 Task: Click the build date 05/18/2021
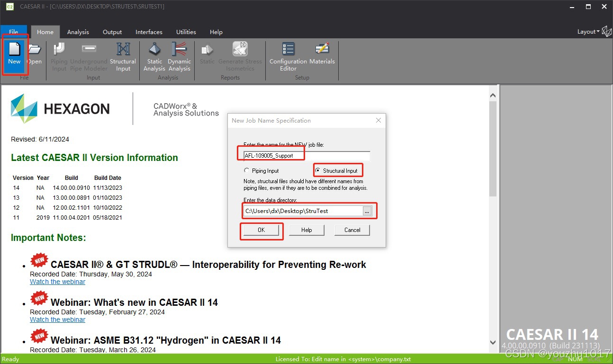pos(108,217)
